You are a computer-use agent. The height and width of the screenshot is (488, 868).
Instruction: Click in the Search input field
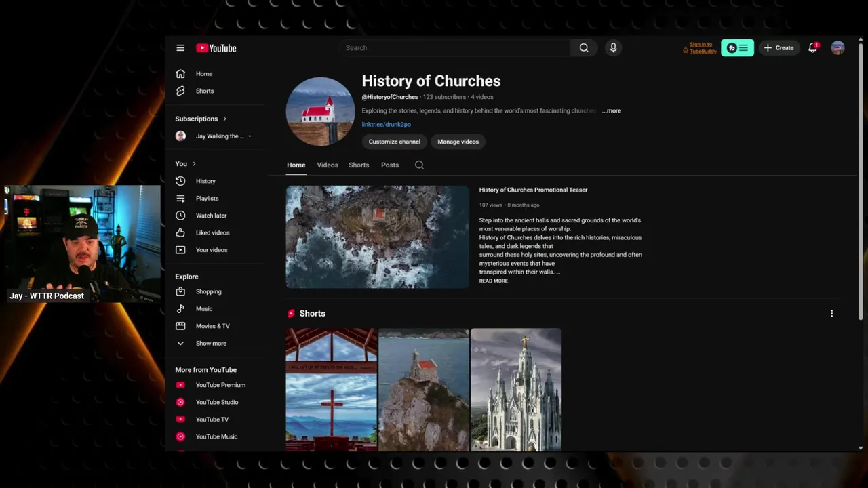pos(454,48)
